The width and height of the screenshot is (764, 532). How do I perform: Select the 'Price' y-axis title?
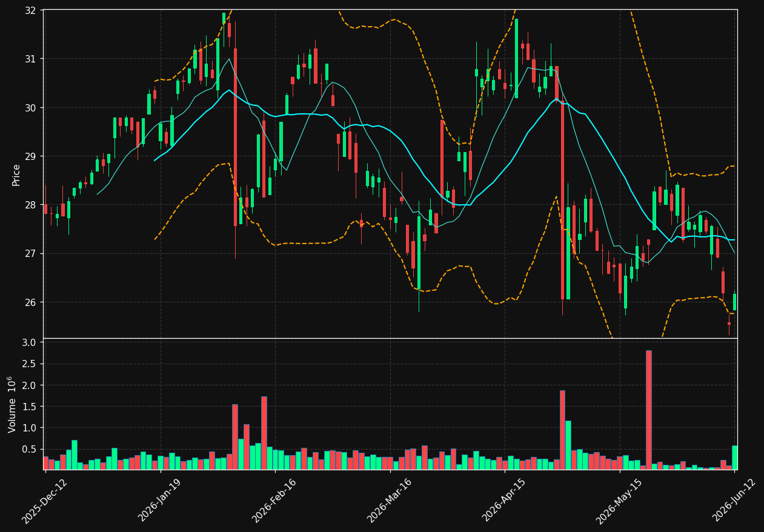click(x=16, y=175)
